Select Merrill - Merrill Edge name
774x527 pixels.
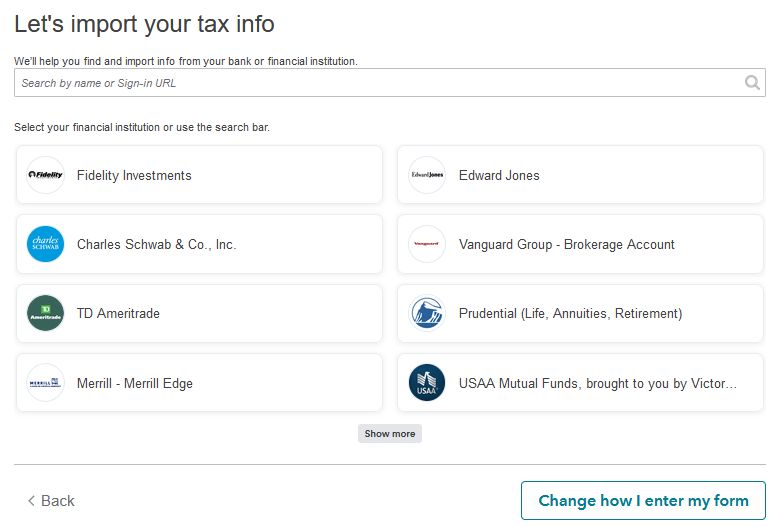(x=135, y=384)
